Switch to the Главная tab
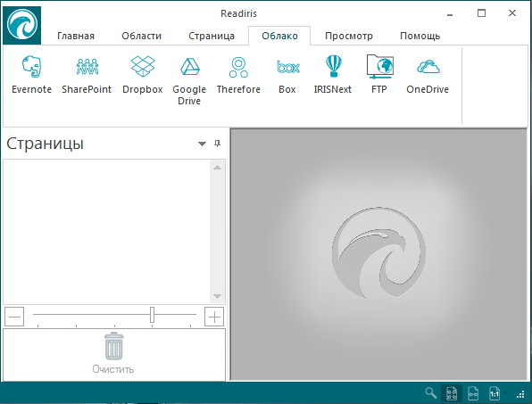Image resolution: width=532 pixels, height=404 pixels. coord(76,36)
